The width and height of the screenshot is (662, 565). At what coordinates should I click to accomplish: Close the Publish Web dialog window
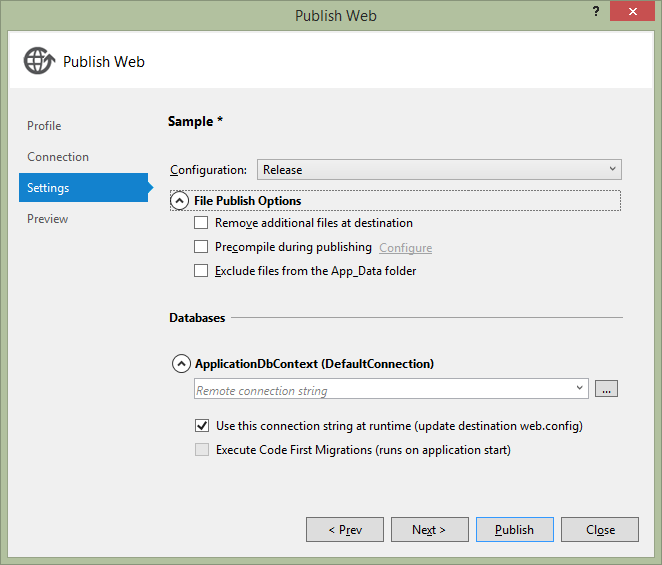pos(629,14)
